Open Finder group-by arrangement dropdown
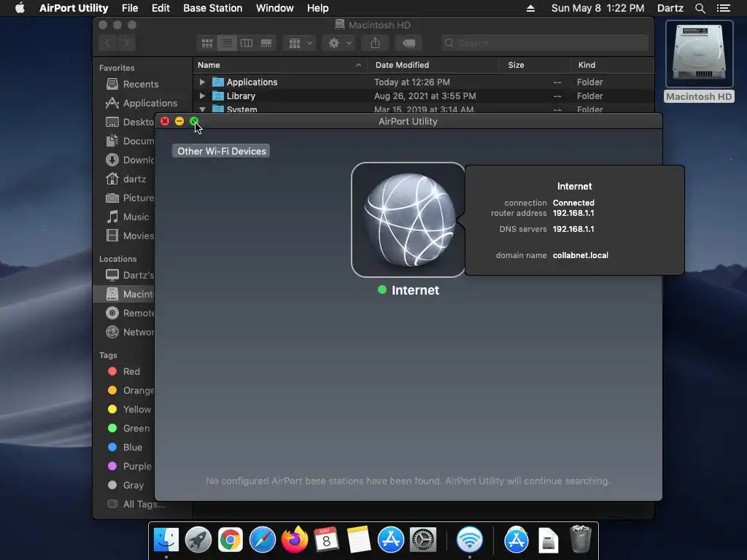This screenshot has width=747, height=560. point(300,43)
